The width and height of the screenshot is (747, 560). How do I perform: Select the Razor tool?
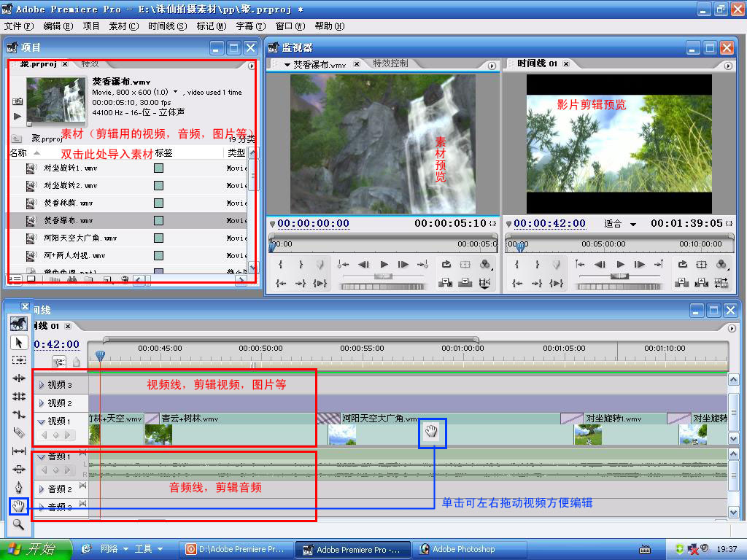point(18,432)
